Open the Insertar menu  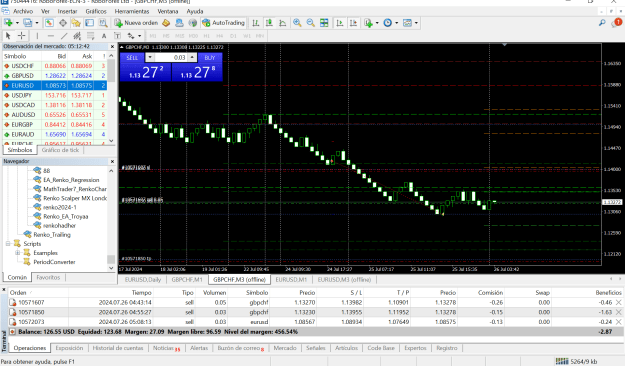pyautogui.click(x=67, y=11)
